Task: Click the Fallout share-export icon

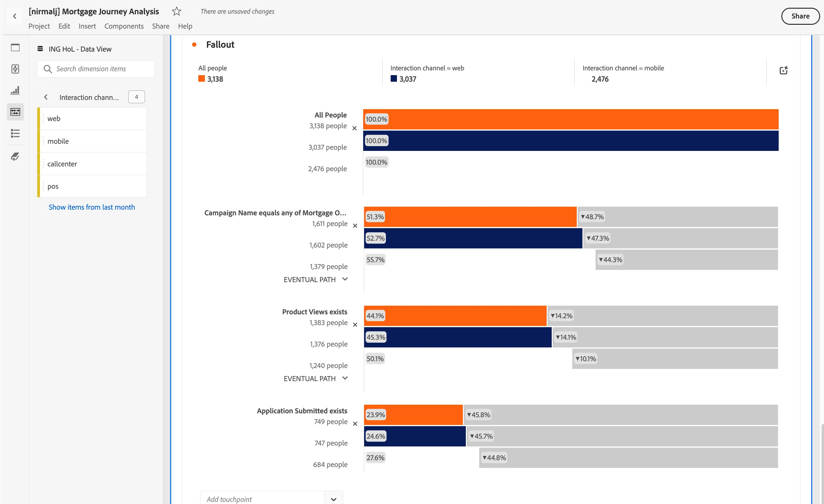Action: 783,70
